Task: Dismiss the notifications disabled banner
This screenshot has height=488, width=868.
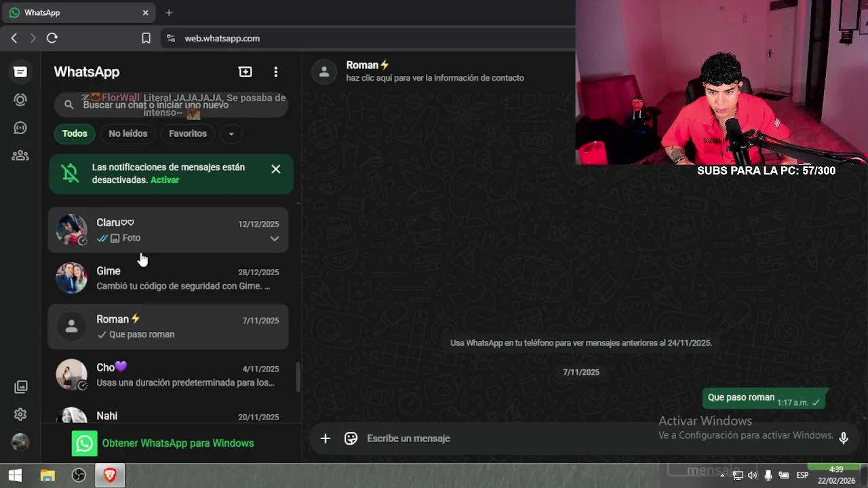Action: tap(275, 169)
